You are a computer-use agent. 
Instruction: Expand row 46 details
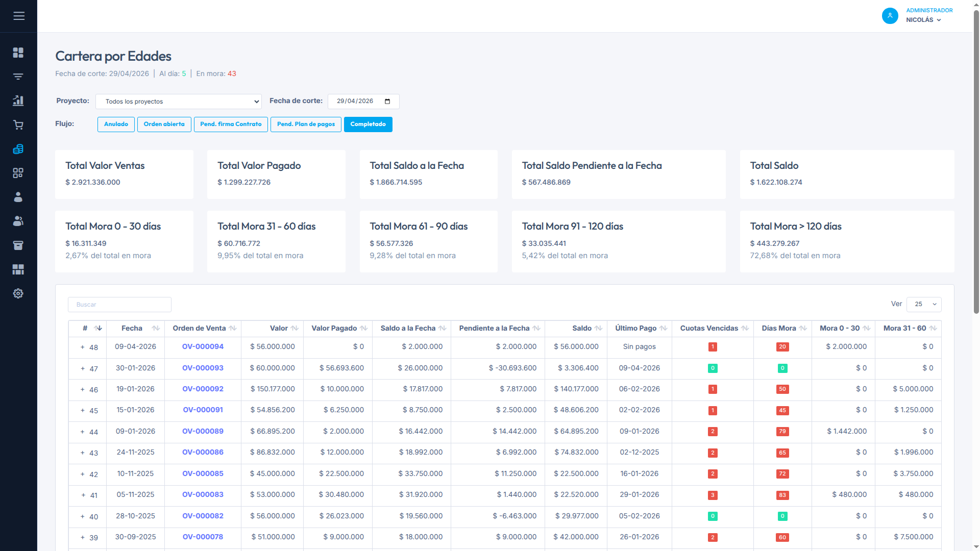pyautogui.click(x=83, y=390)
